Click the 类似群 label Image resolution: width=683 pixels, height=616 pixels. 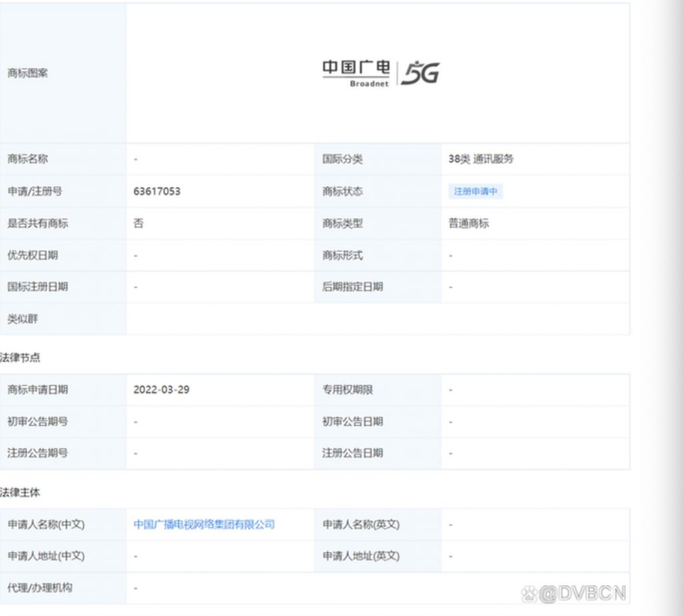click(x=23, y=319)
